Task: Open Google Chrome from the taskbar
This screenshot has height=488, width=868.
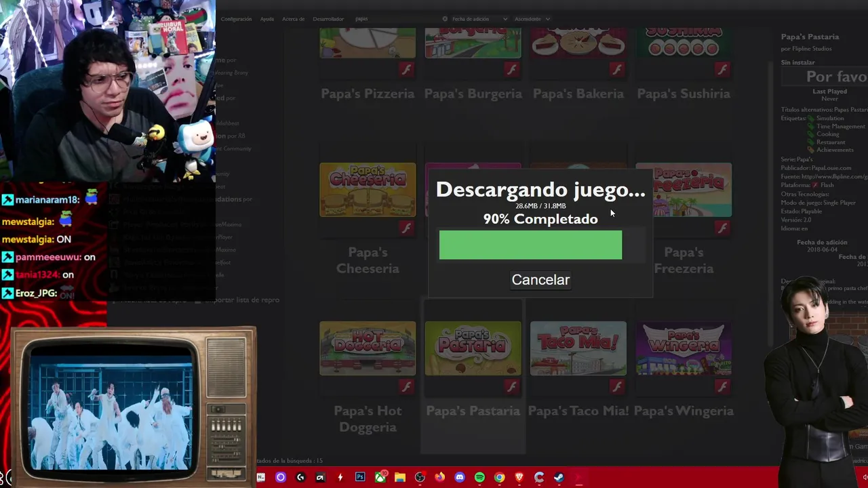Action: (499, 477)
